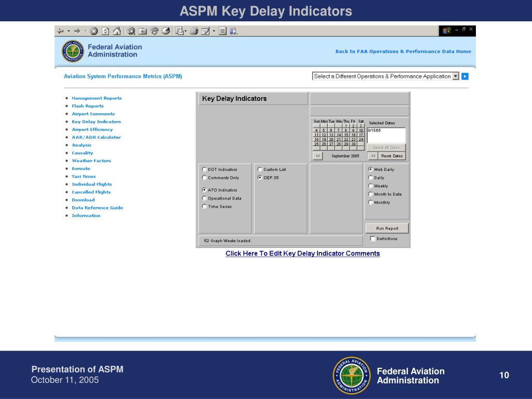Image resolution: width=532 pixels, height=399 pixels.
Task: Open the Search toolbar icon
Action: point(131,31)
